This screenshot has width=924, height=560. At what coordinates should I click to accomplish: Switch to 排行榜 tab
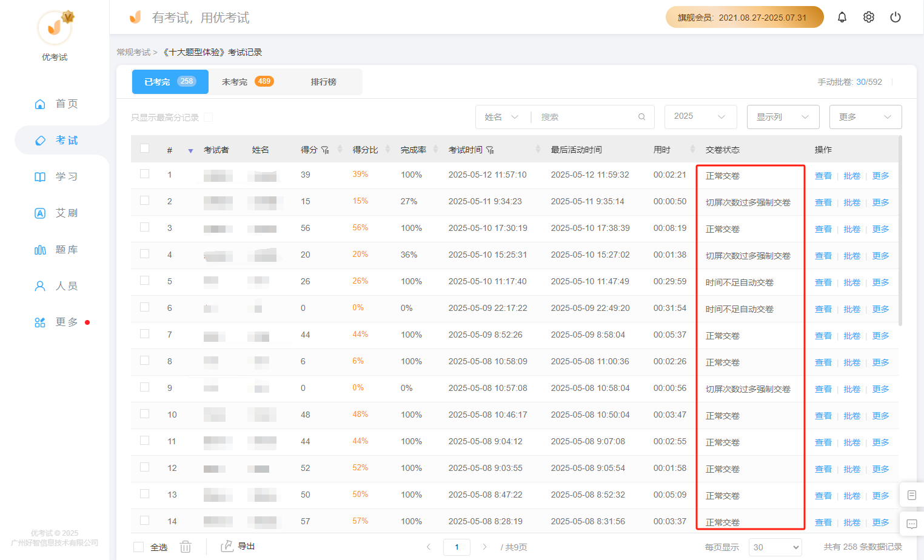click(323, 82)
